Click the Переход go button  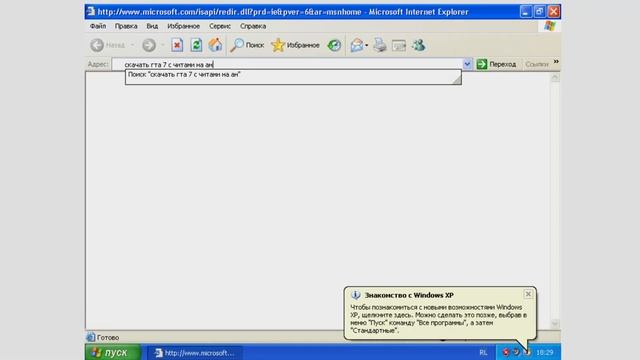tap(496, 64)
